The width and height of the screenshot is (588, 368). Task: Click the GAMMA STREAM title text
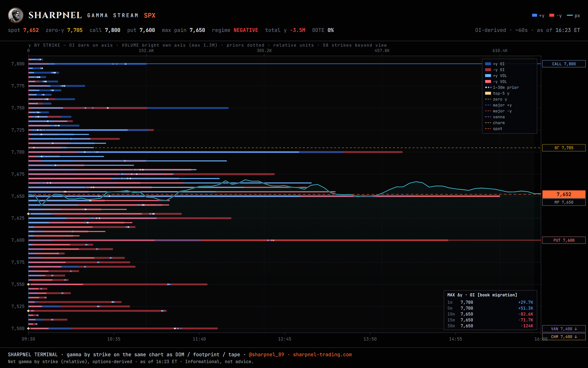113,15
